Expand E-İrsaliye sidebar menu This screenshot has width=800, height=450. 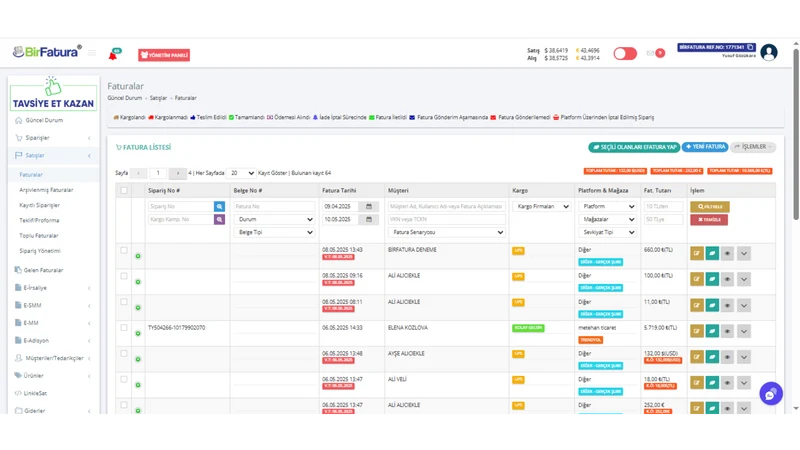[53, 288]
